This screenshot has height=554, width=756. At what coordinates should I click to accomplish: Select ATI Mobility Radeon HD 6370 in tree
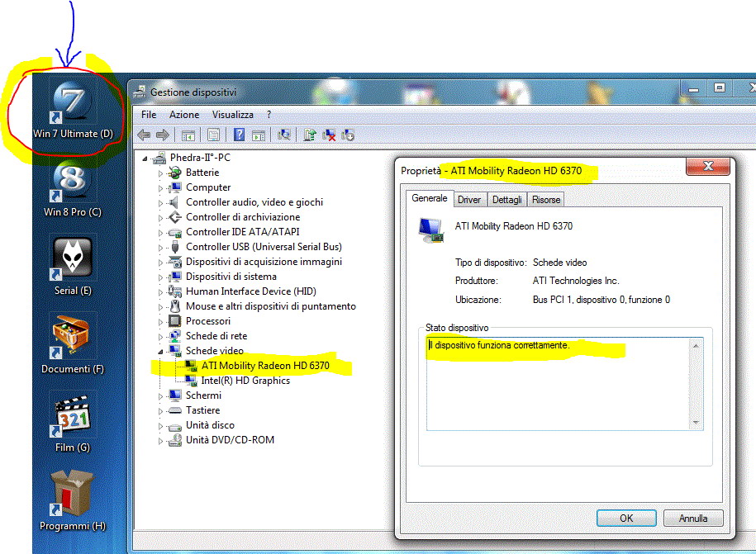(265, 366)
